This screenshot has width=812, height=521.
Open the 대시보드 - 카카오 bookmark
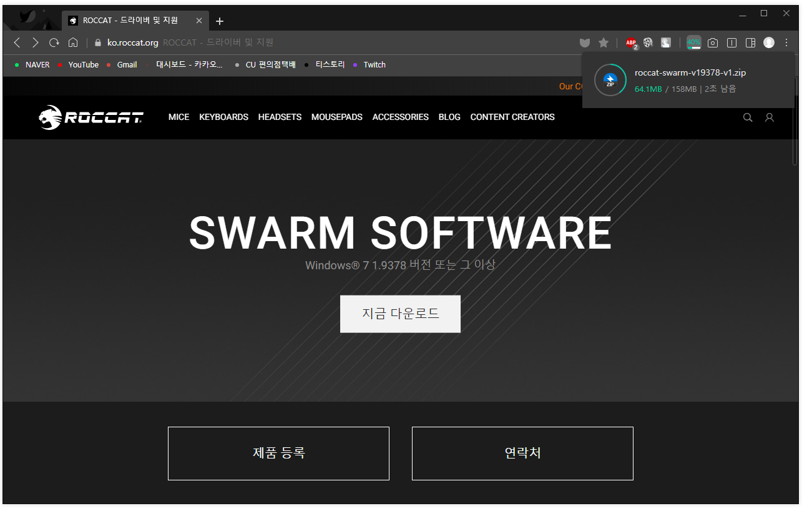click(183, 65)
